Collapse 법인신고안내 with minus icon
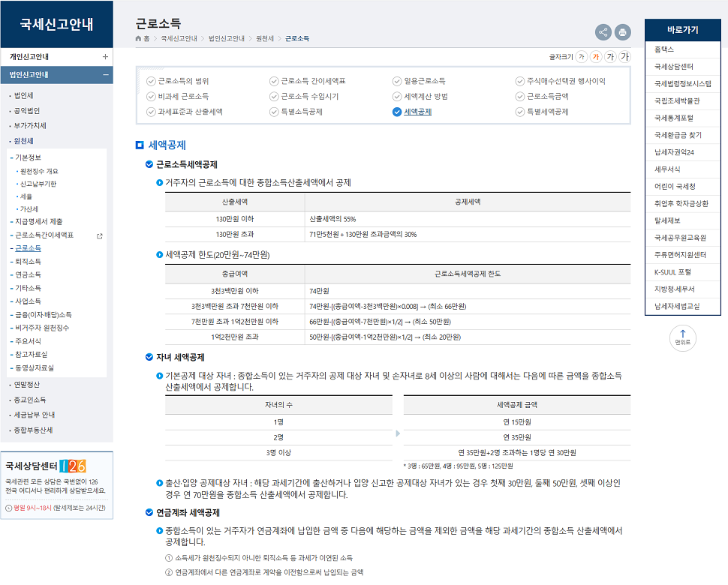The image size is (728, 585). 105,75
